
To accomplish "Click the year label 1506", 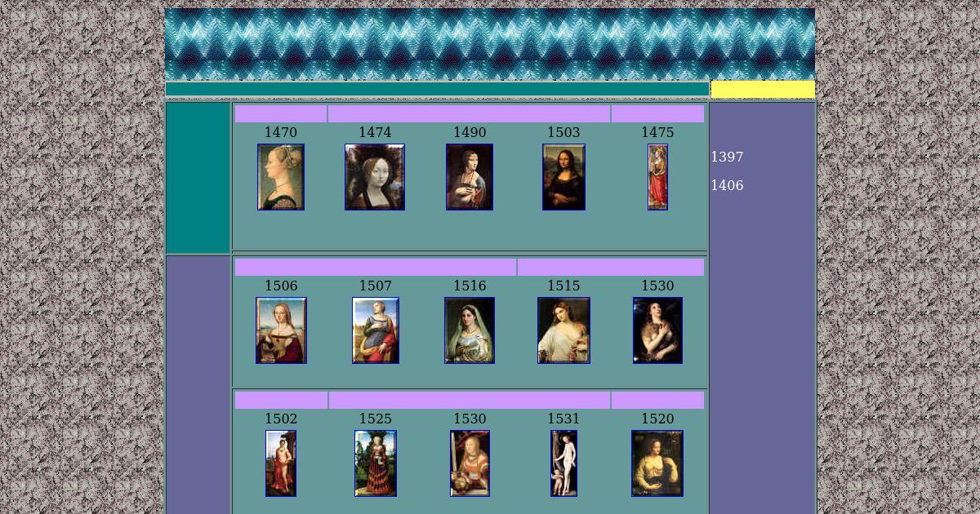I will (281, 286).
